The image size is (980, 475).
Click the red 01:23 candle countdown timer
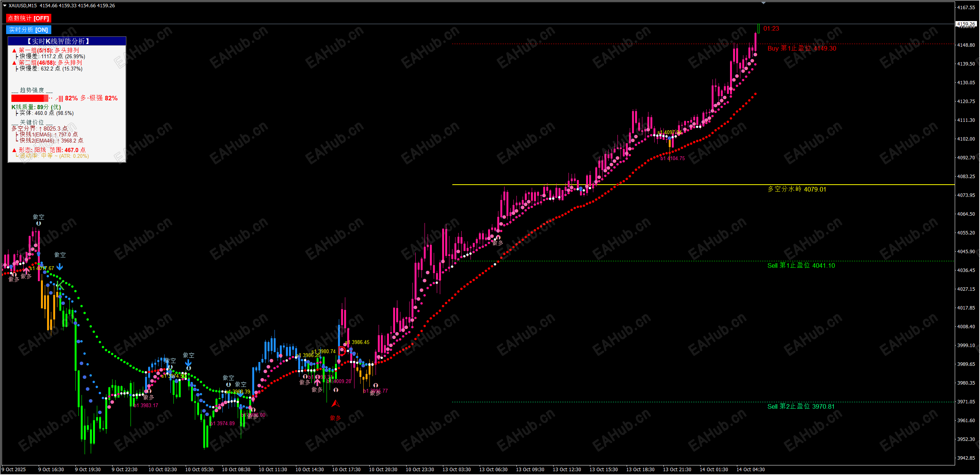(771, 29)
